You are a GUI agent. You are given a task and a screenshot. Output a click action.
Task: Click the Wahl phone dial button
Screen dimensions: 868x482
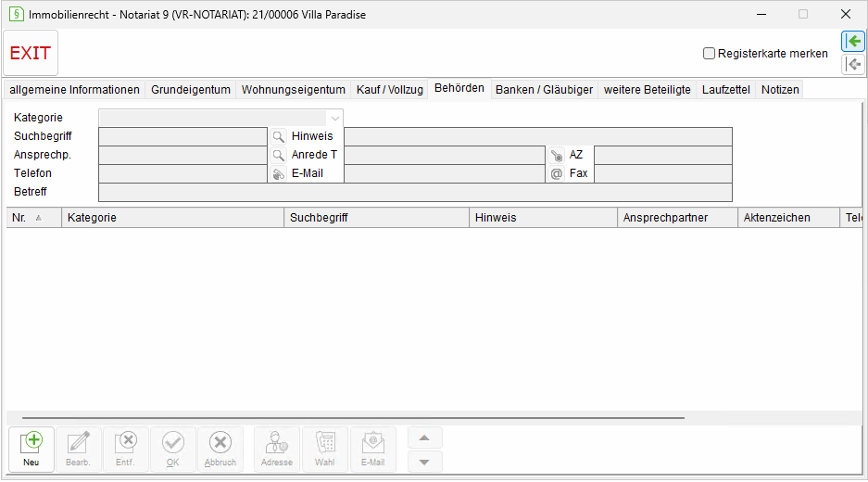coord(325,450)
